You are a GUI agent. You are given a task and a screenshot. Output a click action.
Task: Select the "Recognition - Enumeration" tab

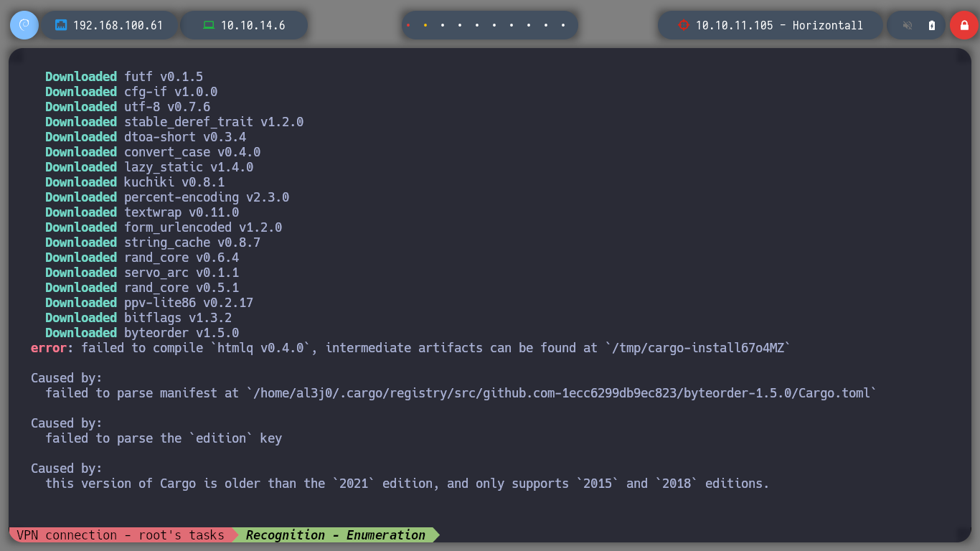[336, 535]
